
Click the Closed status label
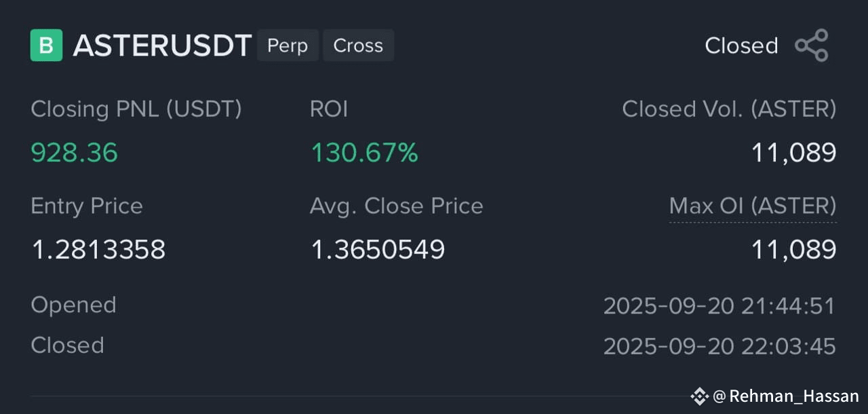[x=741, y=45]
